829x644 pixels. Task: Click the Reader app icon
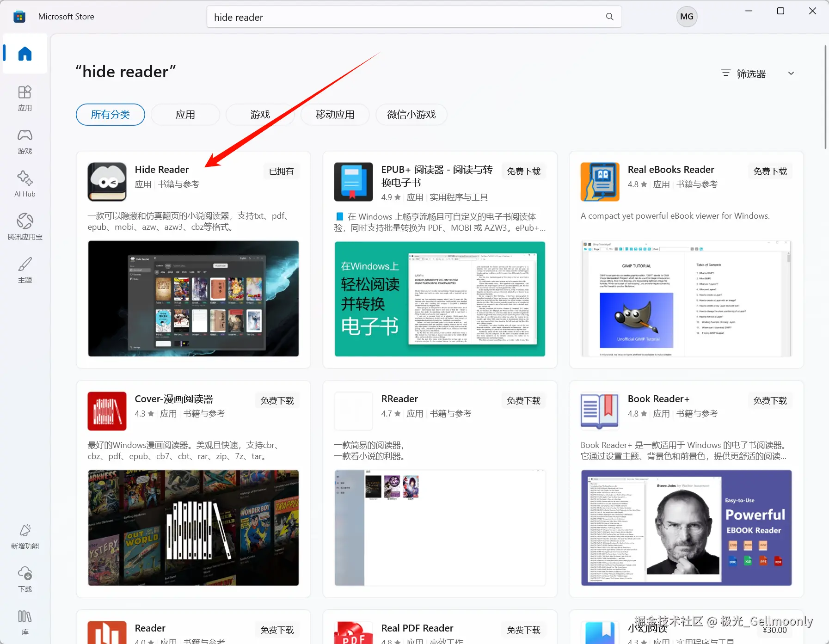coord(107,632)
